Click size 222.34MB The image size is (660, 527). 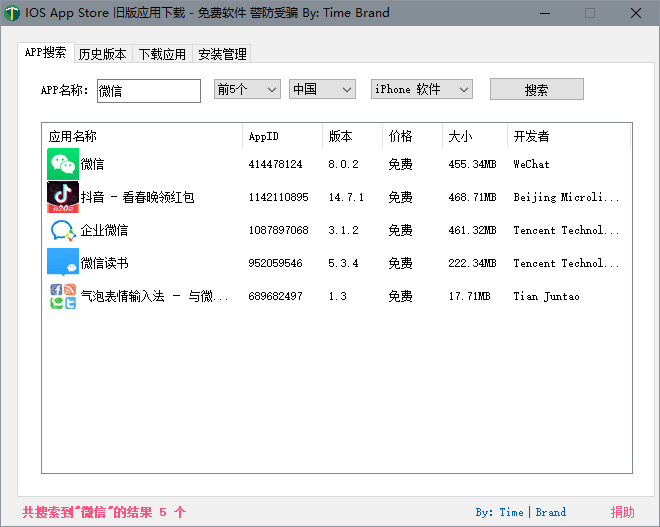472,263
